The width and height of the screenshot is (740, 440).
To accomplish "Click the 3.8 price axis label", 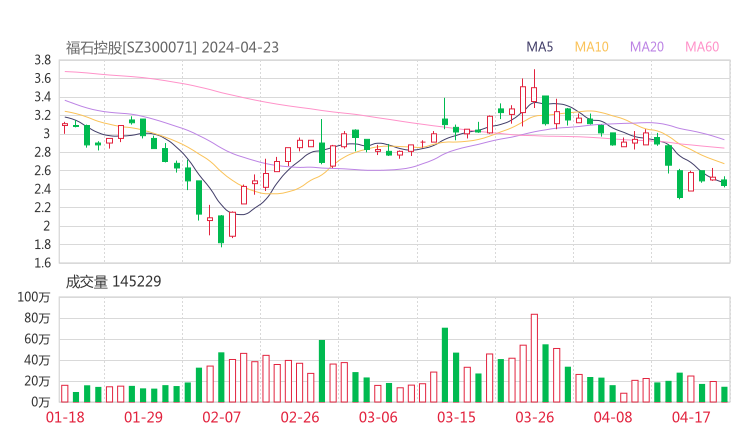I will click(42, 60).
